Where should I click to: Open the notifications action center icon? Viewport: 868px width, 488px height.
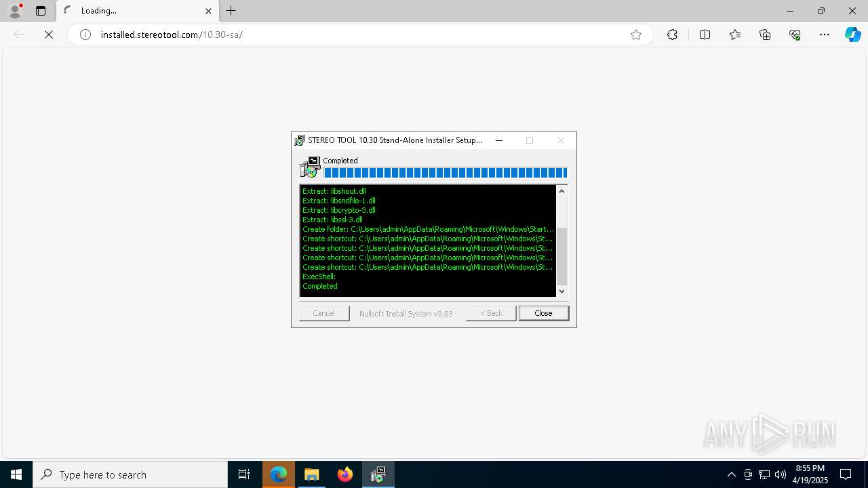coord(846,474)
